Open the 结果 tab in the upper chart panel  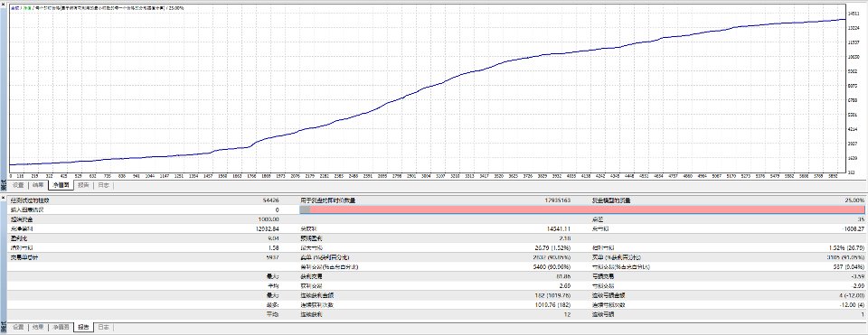pyautogui.click(x=38, y=185)
